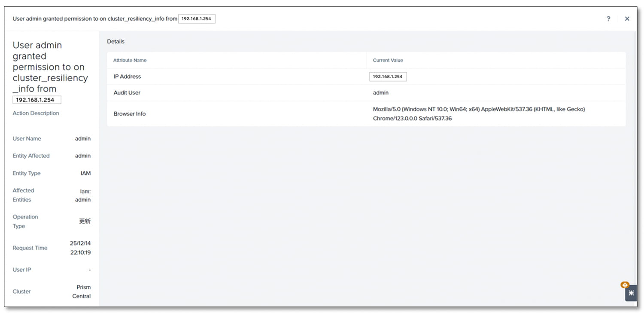Click the Nutanix support widget icon
Viewport: 644px width, 316px height.
click(x=631, y=293)
